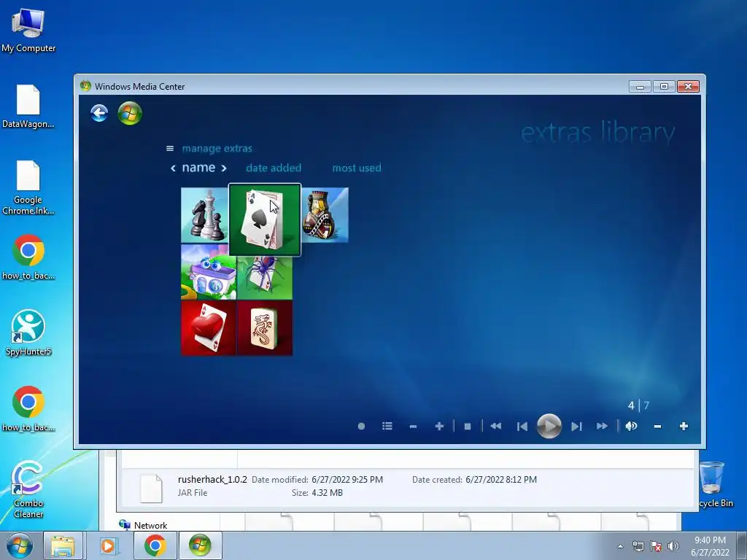Image resolution: width=747 pixels, height=560 pixels.
Task: Sort extras by name
Action: coord(198,168)
